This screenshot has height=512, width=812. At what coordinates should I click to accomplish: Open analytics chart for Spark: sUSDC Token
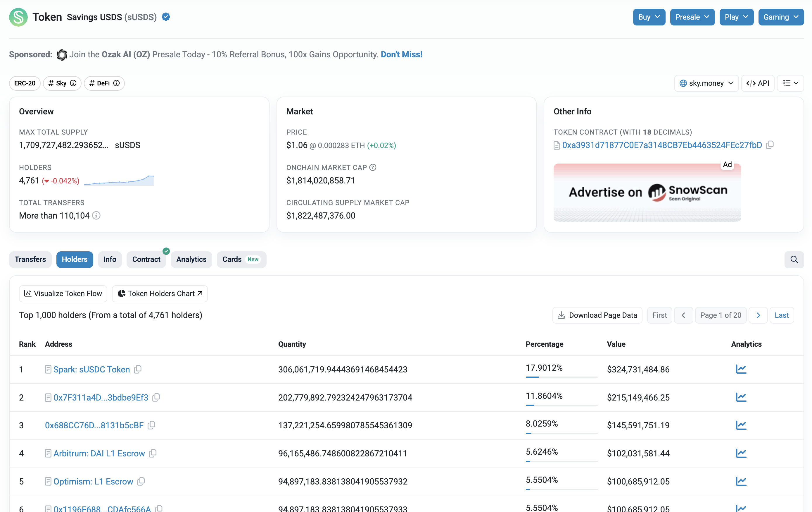click(741, 369)
